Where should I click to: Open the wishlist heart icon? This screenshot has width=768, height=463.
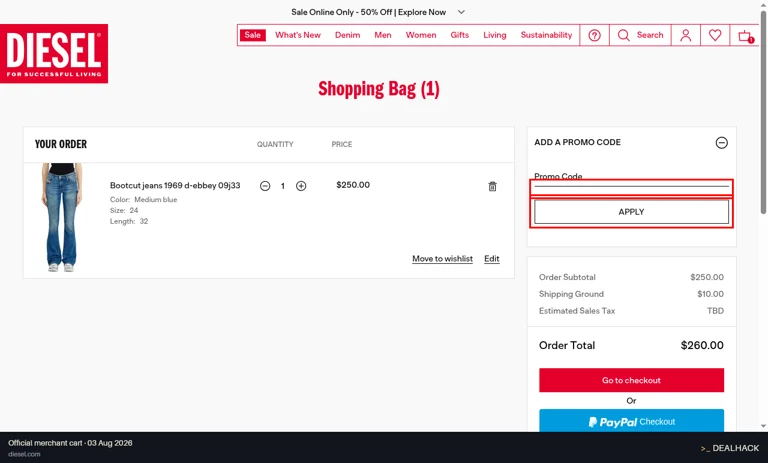point(715,35)
